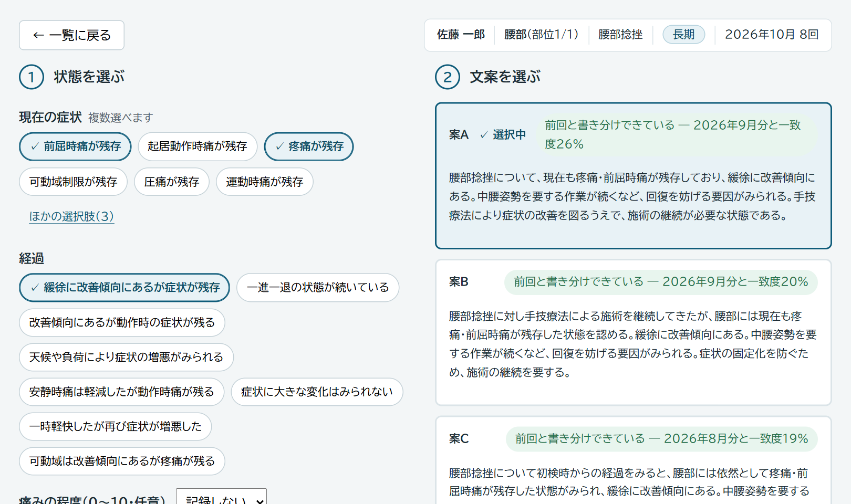Open the pain level 記録しない dropdown
Viewport: 851px width, 504px height.
tap(221, 497)
